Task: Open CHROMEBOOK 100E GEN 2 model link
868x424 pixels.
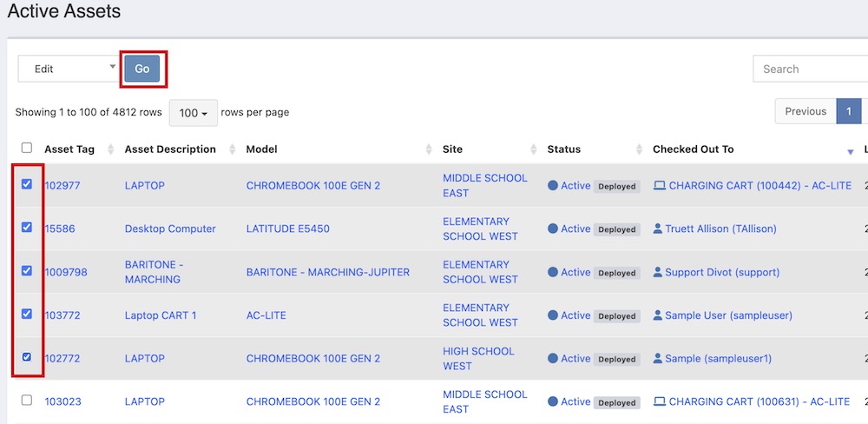Action: click(312, 185)
